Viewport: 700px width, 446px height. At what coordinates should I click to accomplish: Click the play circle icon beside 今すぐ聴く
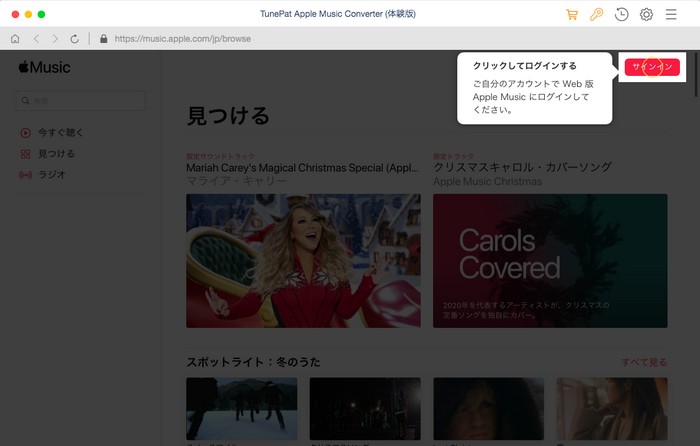click(x=25, y=133)
